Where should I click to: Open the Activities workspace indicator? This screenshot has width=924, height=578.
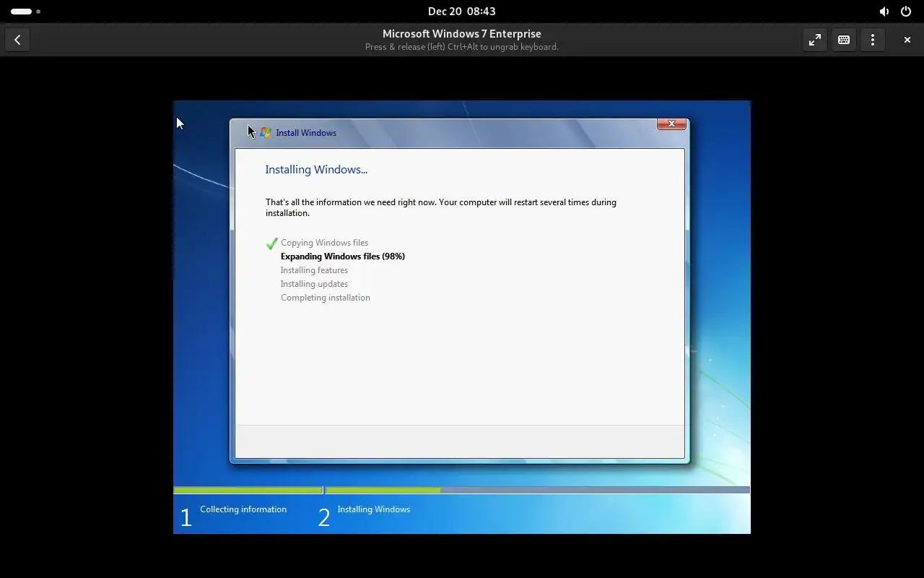click(25, 12)
